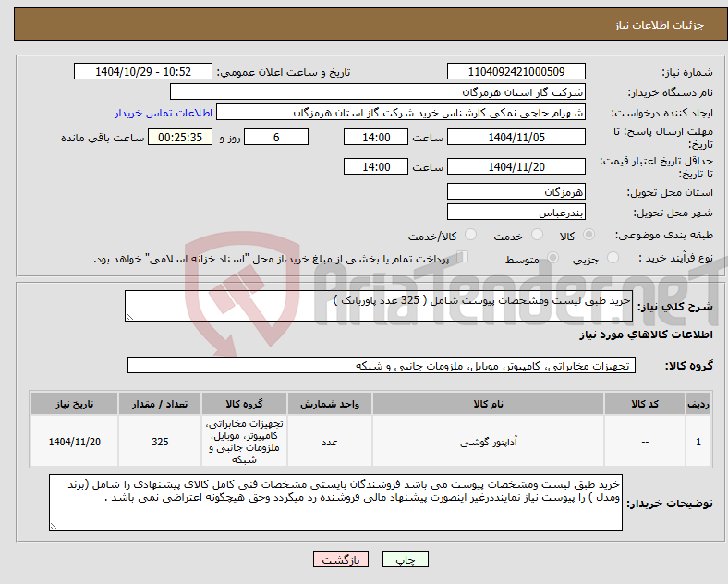The image size is (728, 584).
Task: Click the remaining time field 00:25:35
Action: tap(180, 138)
